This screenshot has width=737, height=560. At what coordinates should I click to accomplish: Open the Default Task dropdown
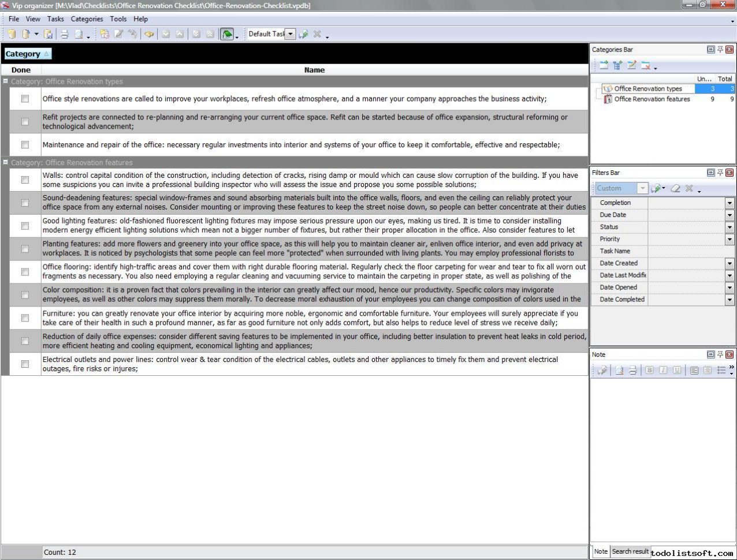coord(290,34)
